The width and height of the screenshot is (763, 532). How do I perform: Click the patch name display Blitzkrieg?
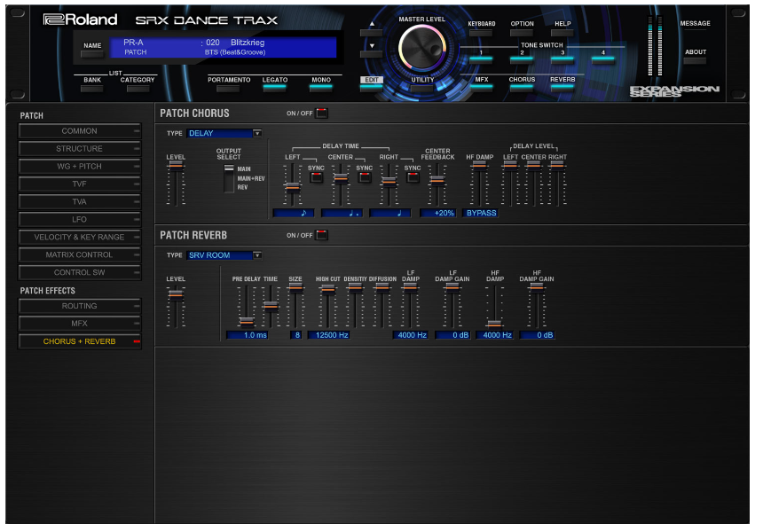pyautogui.click(x=248, y=43)
